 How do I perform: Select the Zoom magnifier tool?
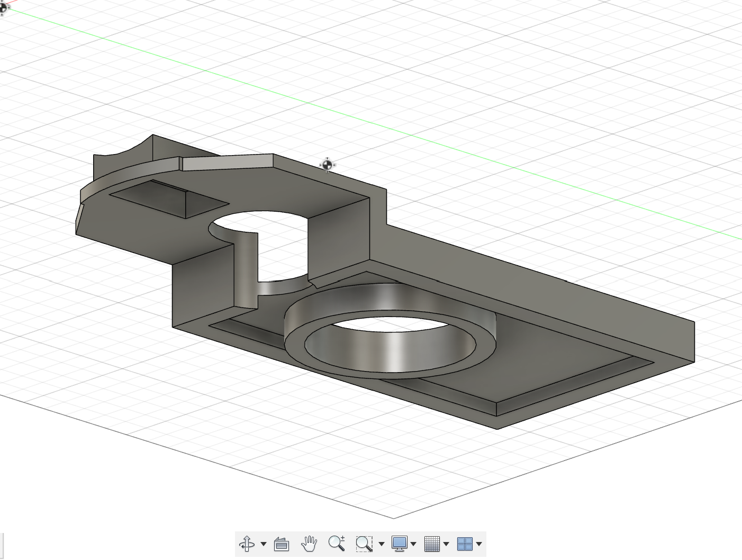coord(337,544)
